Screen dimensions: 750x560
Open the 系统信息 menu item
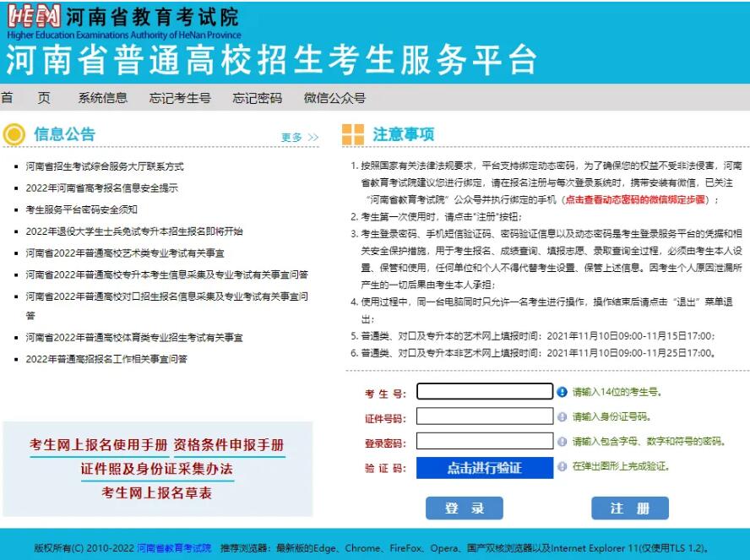click(x=103, y=98)
